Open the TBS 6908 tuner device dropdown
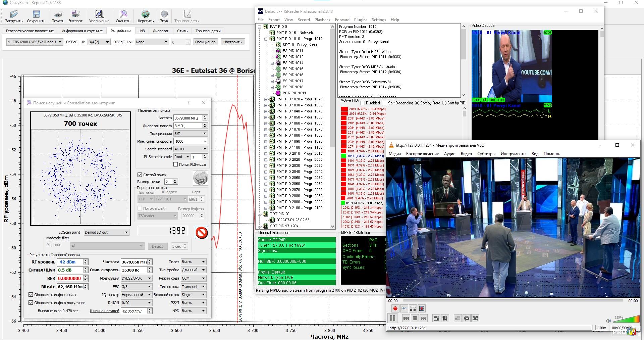This screenshot has width=644, height=340. coord(35,42)
